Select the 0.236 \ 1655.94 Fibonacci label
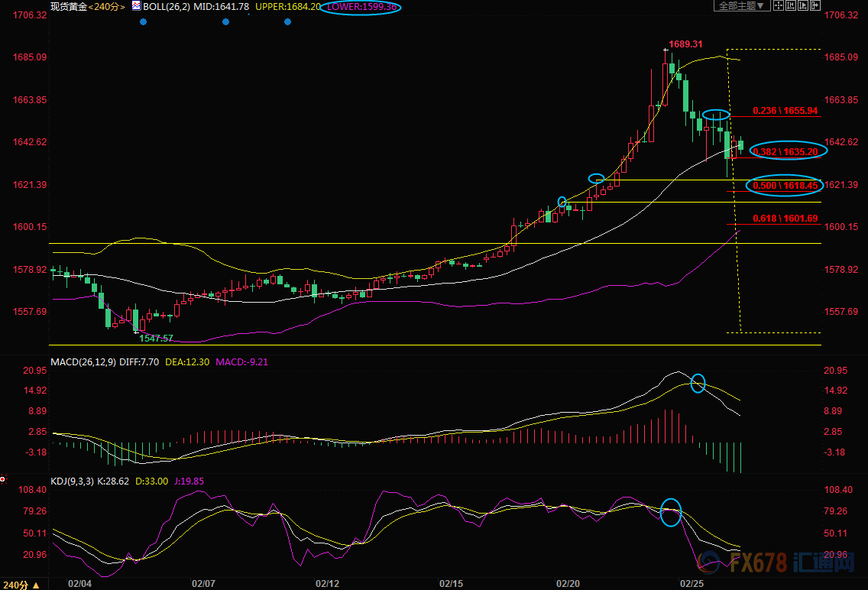 [x=785, y=111]
